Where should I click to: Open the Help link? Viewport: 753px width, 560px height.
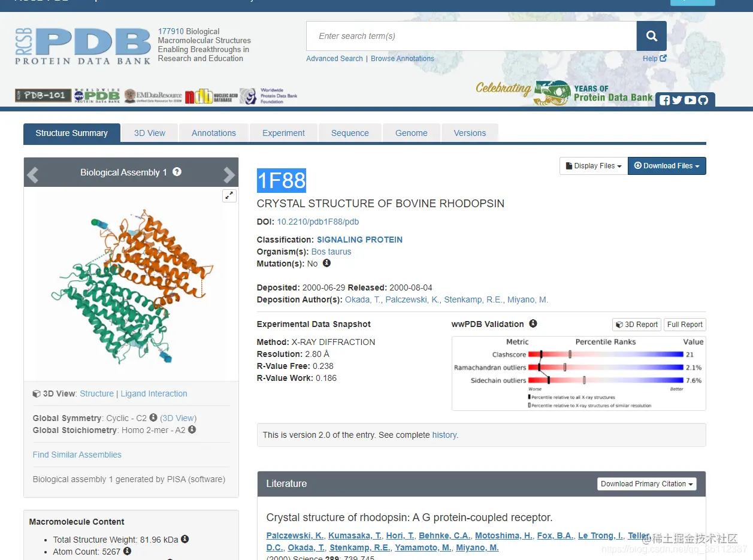[x=654, y=59]
